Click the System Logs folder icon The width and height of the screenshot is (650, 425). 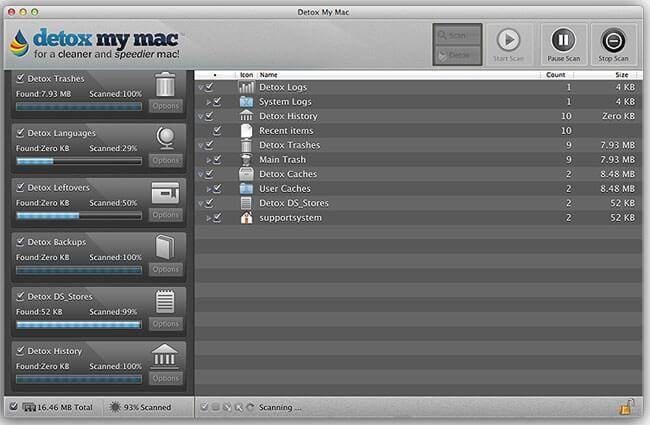246,102
